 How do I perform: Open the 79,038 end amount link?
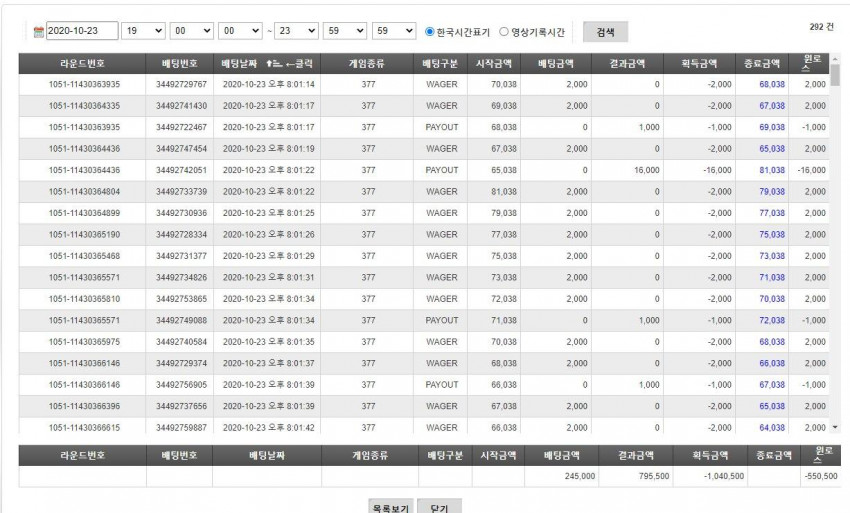coord(772,191)
